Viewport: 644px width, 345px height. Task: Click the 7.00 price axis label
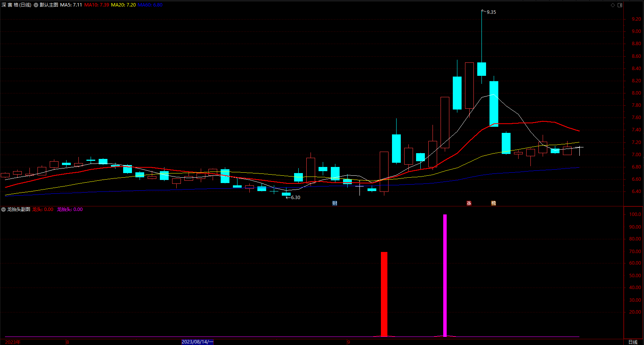636,155
